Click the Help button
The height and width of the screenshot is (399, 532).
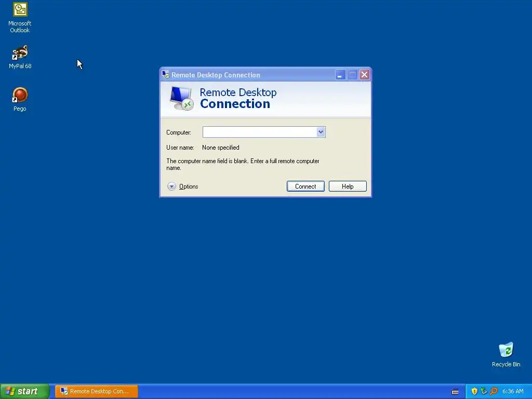click(348, 187)
